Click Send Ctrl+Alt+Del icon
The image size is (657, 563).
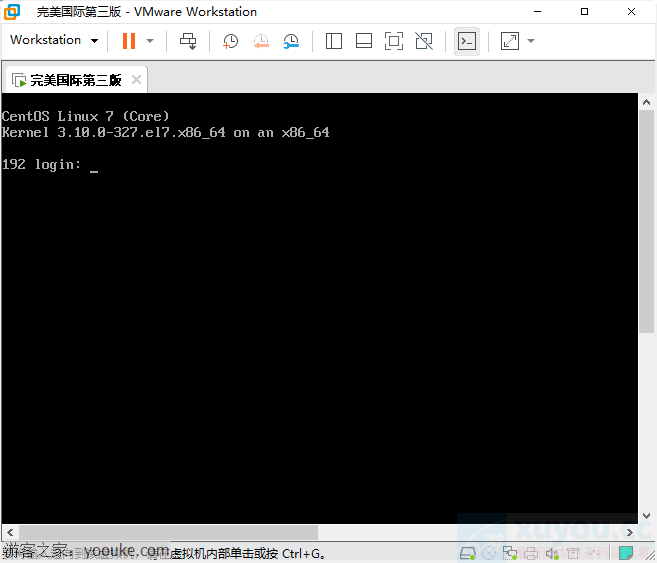pyautogui.click(x=188, y=41)
